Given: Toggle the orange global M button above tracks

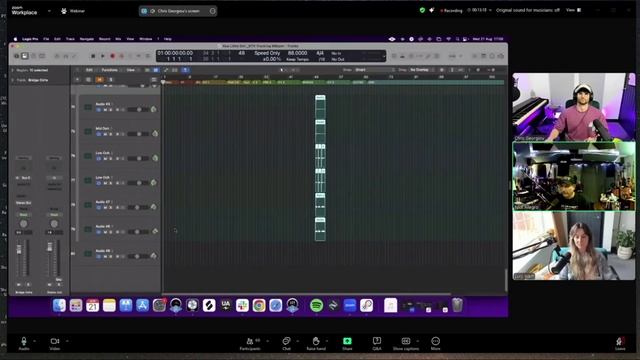Looking at the screenshot, I should (x=100, y=80).
